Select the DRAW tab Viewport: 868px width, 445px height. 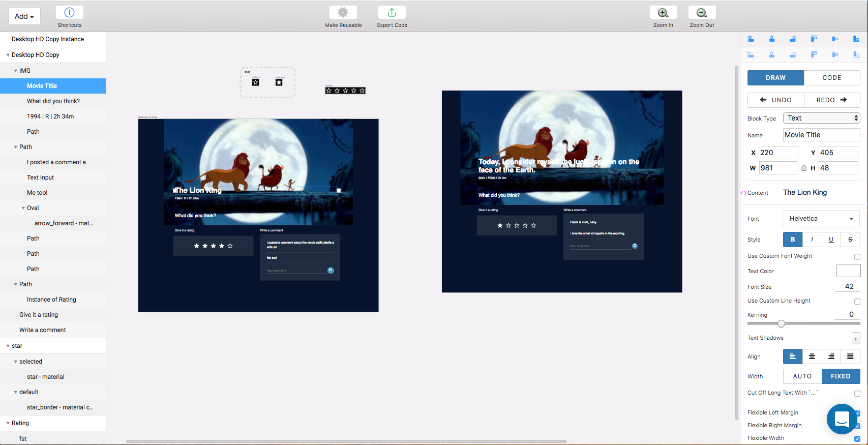775,78
